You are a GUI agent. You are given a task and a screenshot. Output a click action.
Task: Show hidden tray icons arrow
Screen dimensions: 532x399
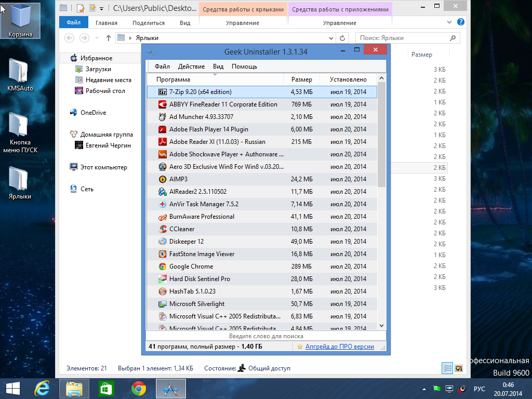pos(424,389)
